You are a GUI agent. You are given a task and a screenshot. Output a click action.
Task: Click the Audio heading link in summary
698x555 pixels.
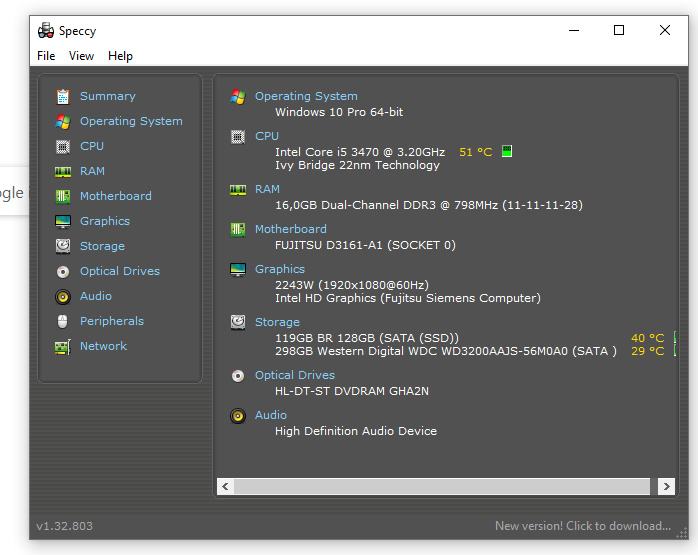click(x=271, y=415)
